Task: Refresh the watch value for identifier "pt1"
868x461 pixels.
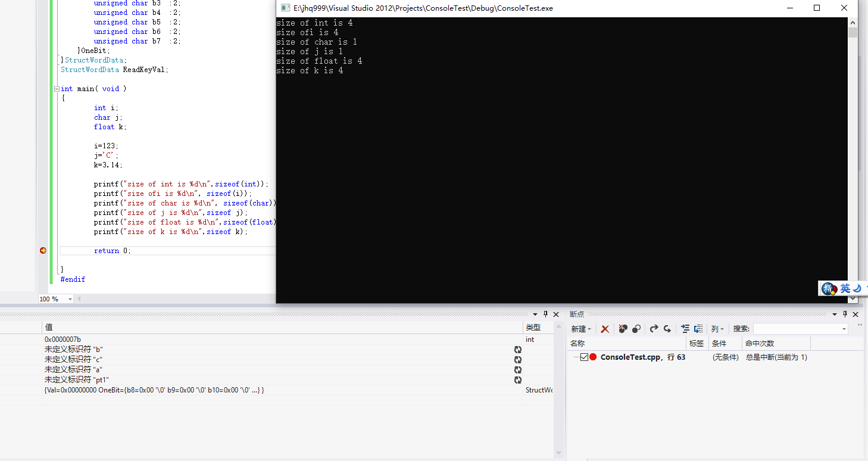Action: point(518,380)
